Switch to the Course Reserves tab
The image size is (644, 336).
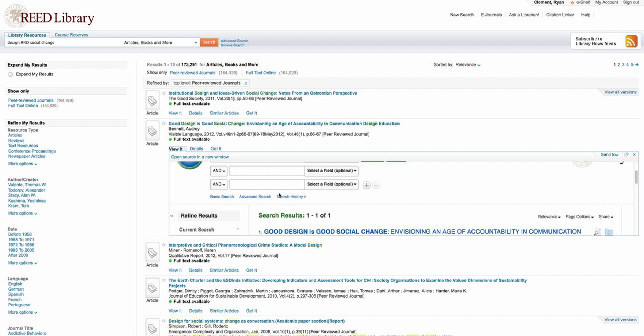(71, 35)
